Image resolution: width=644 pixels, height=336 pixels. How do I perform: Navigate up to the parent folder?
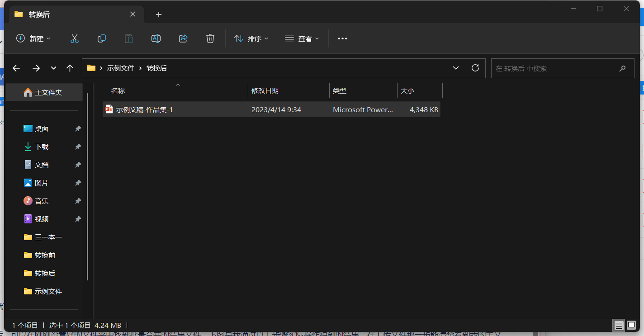pyautogui.click(x=70, y=68)
